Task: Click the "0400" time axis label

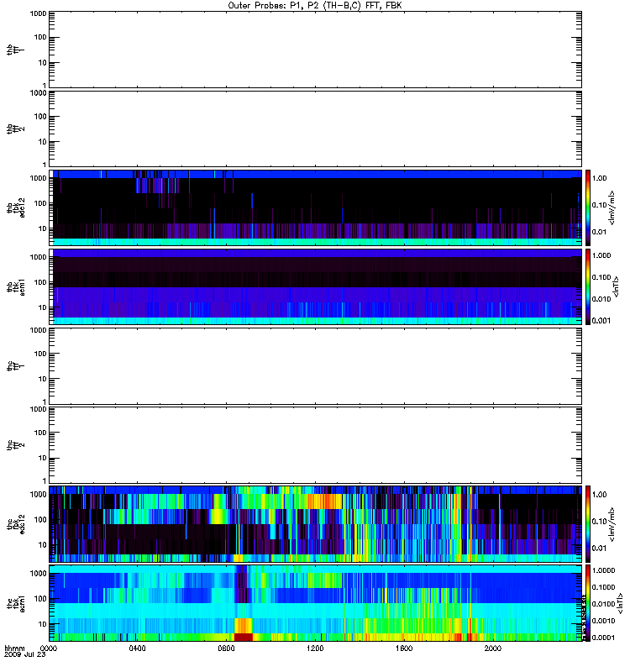Action: pos(137,648)
